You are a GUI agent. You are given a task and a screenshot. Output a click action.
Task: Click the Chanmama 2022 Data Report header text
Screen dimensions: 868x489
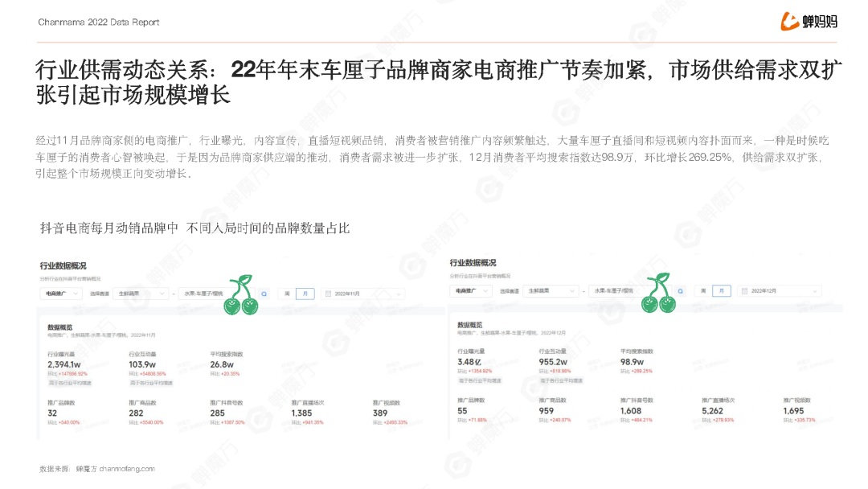pyautogui.click(x=99, y=23)
